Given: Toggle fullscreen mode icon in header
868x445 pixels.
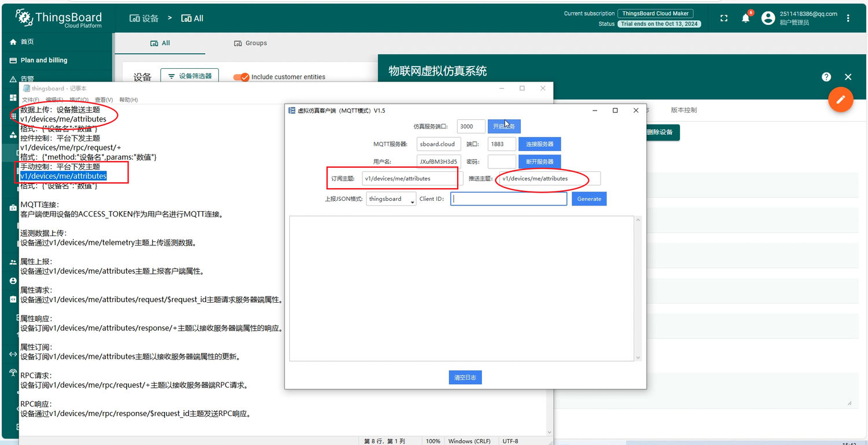Looking at the screenshot, I should coord(724,19).
